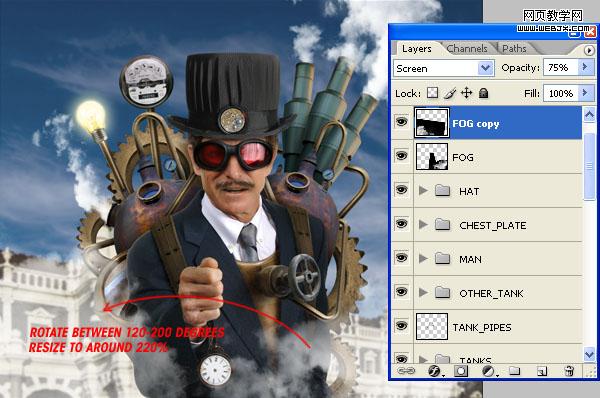The height and width of the screenshot is (398, 600).
Task: Expand the CHEST_PLATE group
Action: click(423, 224)
